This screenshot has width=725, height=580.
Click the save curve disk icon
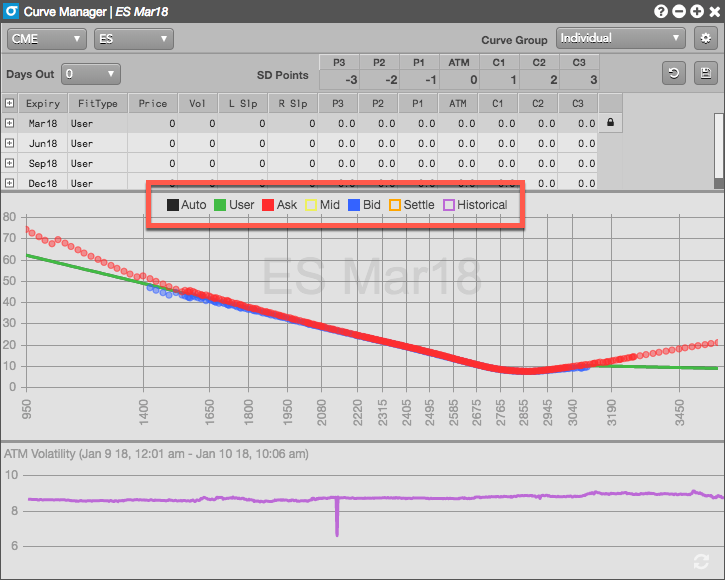coord(705,74)
